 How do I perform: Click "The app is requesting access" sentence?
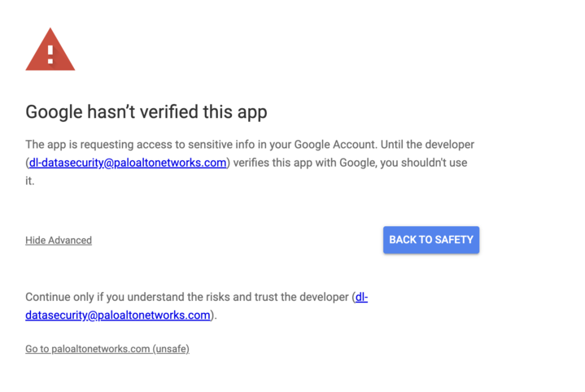click(106, 145)
